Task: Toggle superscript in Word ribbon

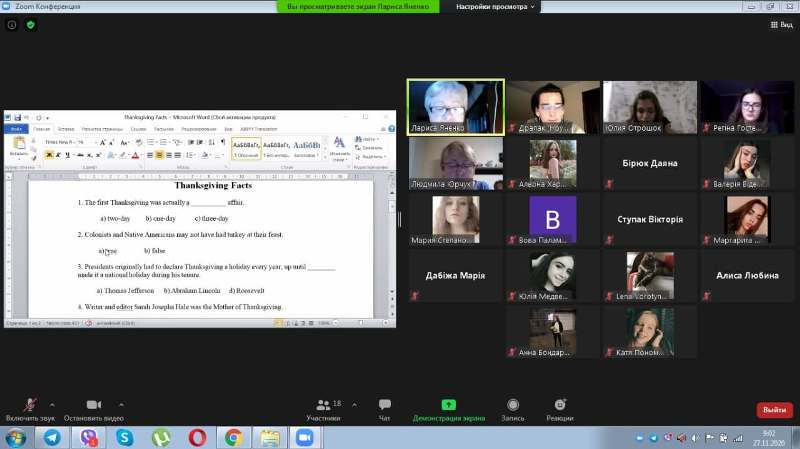Action: 98,155
